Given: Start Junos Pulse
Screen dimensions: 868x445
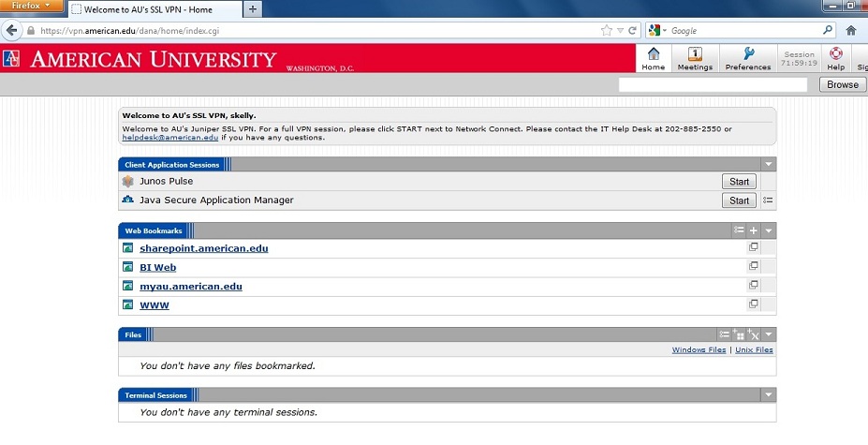Looking at the screenshot, I should pyautogui.click(x=739, y=181).
